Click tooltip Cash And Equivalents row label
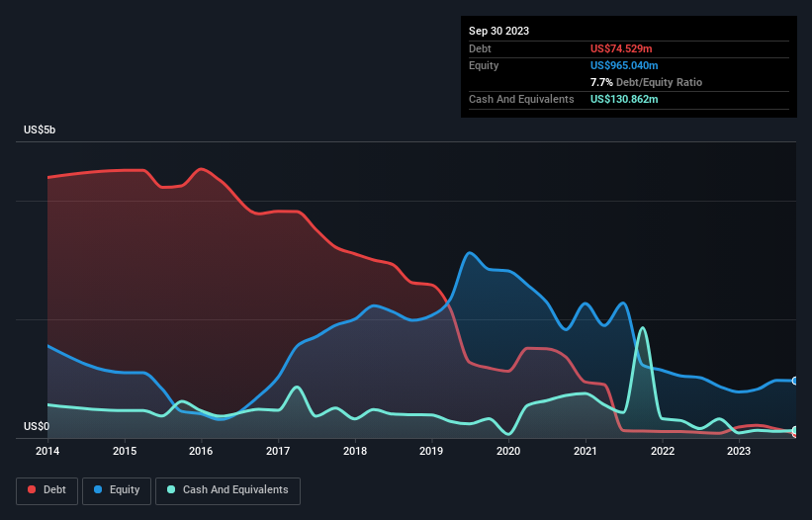812x520 pixels. (x=521, y=99)
